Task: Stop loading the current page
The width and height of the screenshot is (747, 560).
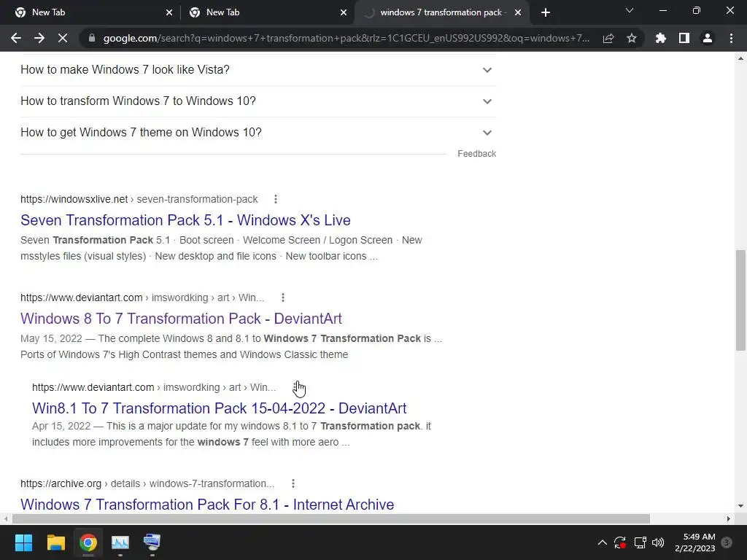Action: [x=63, y=38]
